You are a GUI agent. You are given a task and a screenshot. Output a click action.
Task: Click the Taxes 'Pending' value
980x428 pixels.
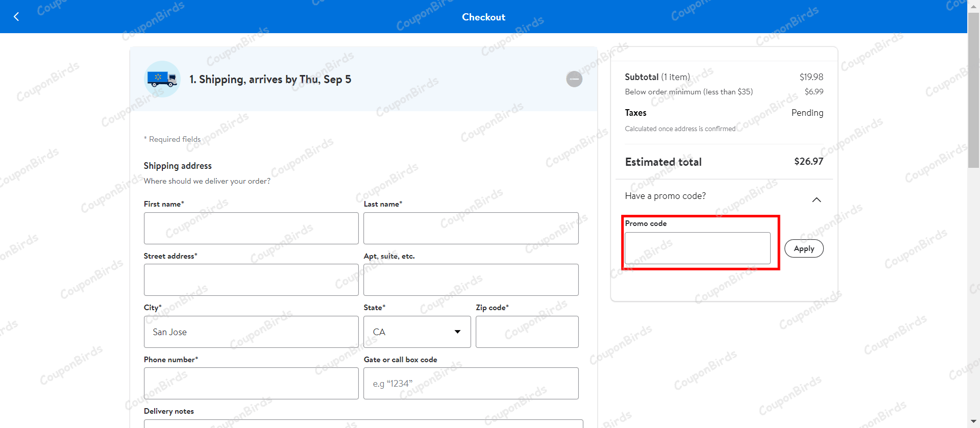[807, 113]
